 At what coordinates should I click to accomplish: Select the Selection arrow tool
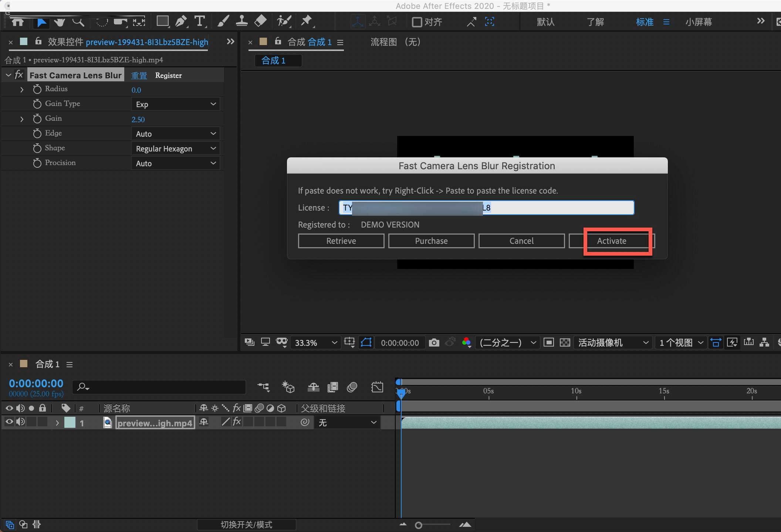tap(41, 22)
